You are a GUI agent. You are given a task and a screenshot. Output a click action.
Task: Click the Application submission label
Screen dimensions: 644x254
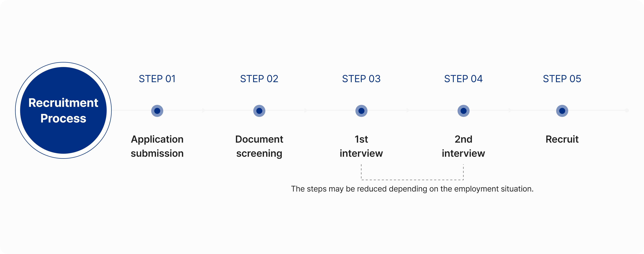157,146
